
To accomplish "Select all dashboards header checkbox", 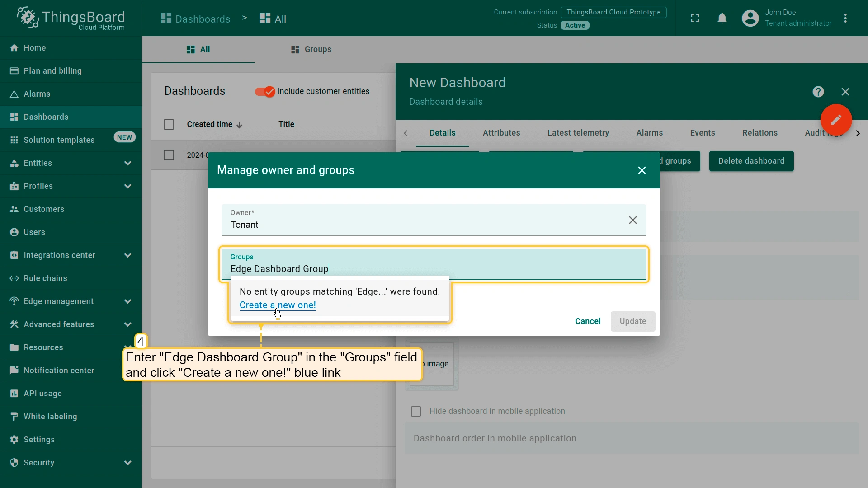I will pyautogui.click(x=169, y=124).
